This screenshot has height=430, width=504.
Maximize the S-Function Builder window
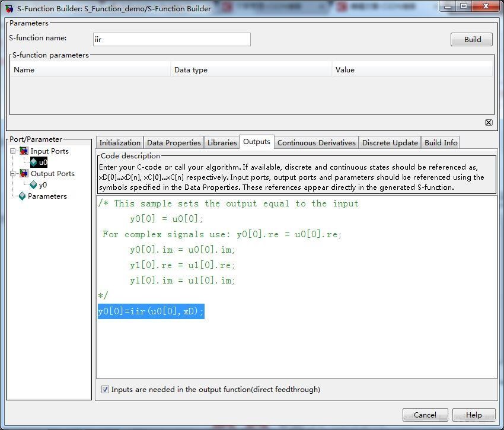coord(464,7)
